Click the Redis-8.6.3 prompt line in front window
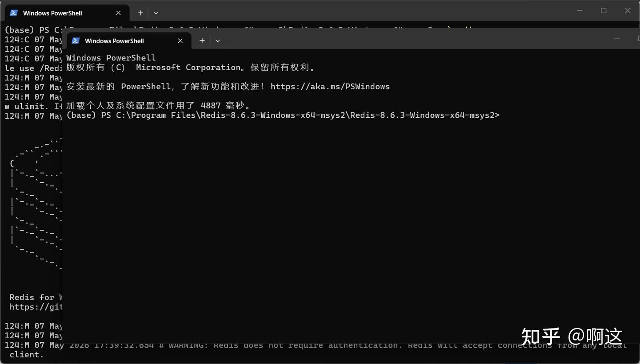 pyautogui.click(x=283, y=115)
